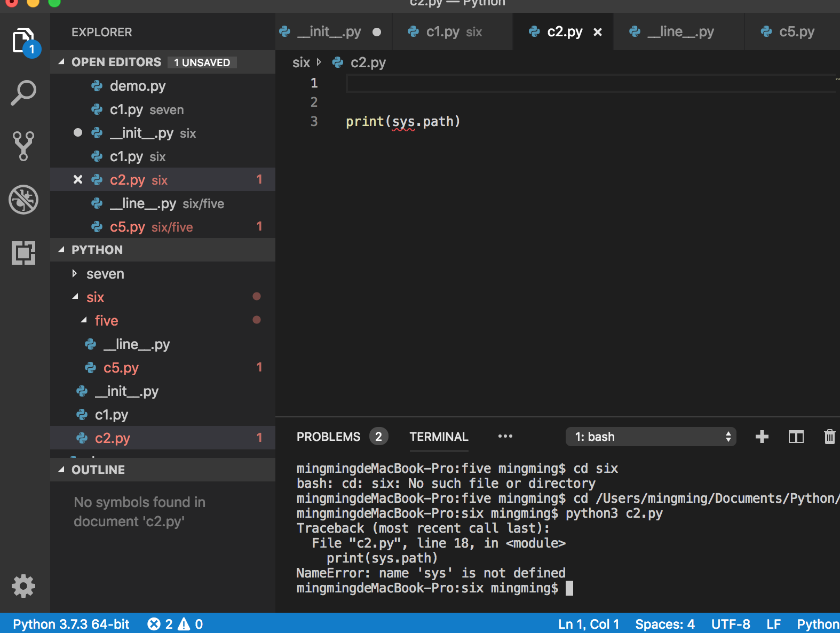Click Python file icon in breadcrumb
840x633 pixels.
(x=337, y=62)
